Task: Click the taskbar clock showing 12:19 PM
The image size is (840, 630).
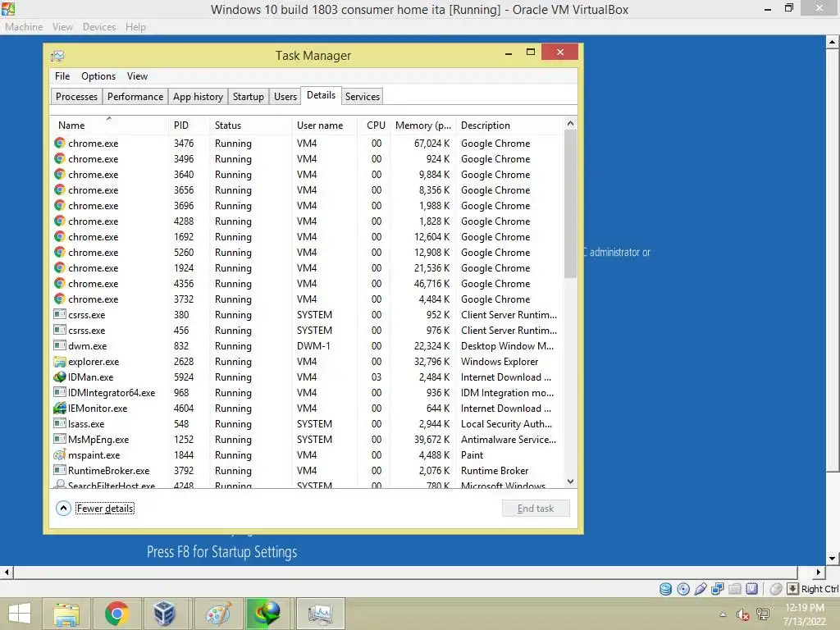Action: pos(804,614)
